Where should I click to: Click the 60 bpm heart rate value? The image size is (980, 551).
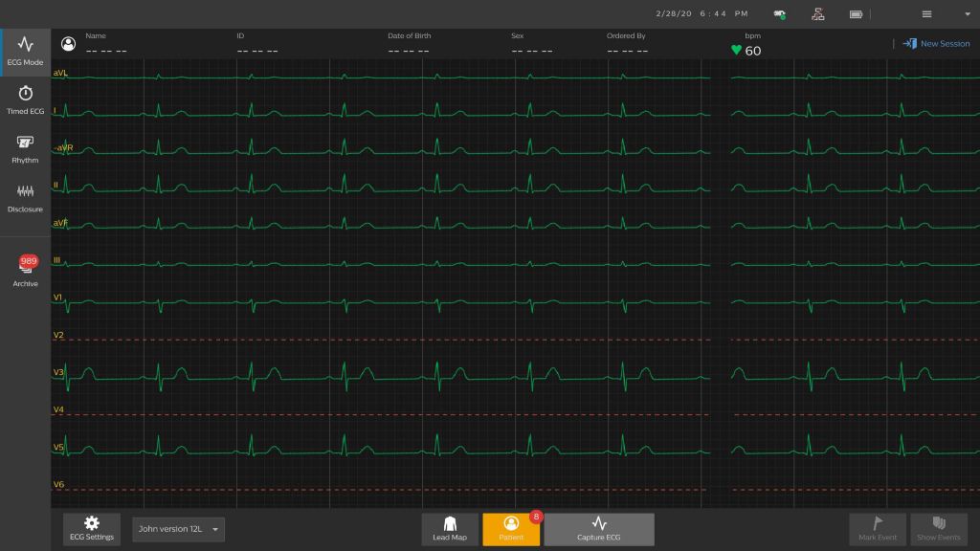(x=753, y=51)
